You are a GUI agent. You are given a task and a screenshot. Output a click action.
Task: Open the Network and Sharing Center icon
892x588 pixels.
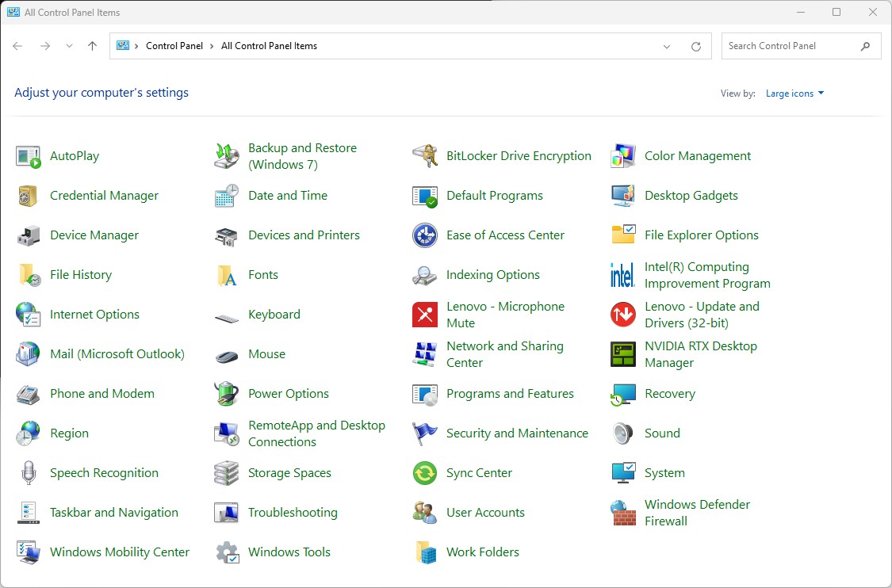pyautogui.click(x=425, y=354)
